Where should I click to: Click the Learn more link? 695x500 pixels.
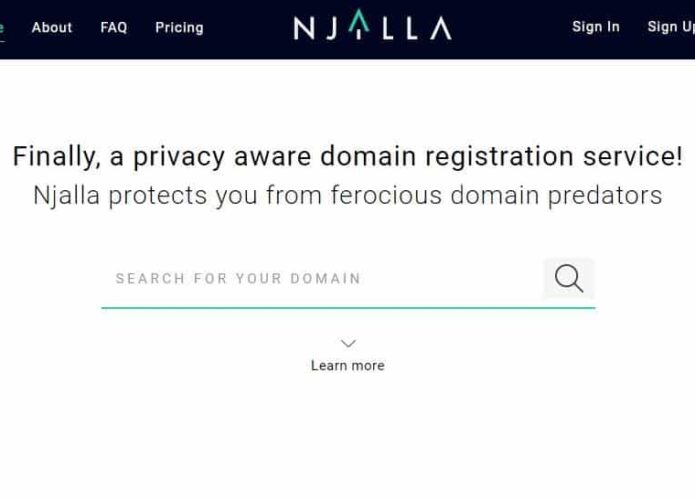pos(348,366)
